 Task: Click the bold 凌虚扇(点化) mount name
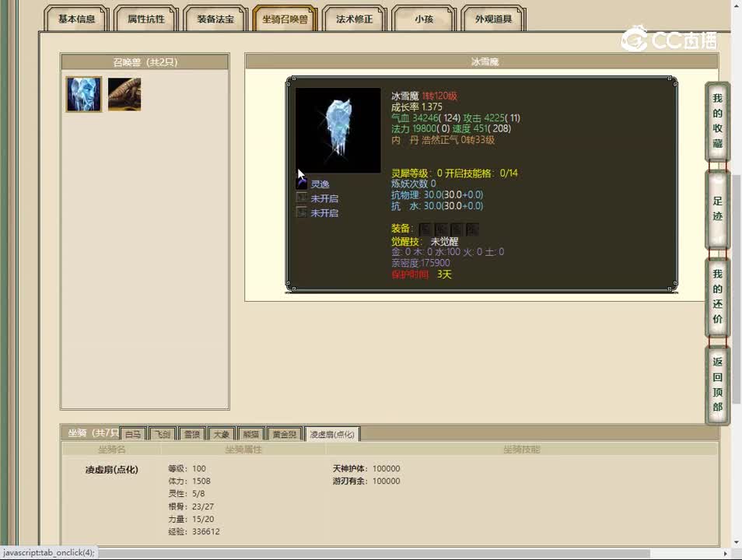pyautogui.click(x=112, y=470)
